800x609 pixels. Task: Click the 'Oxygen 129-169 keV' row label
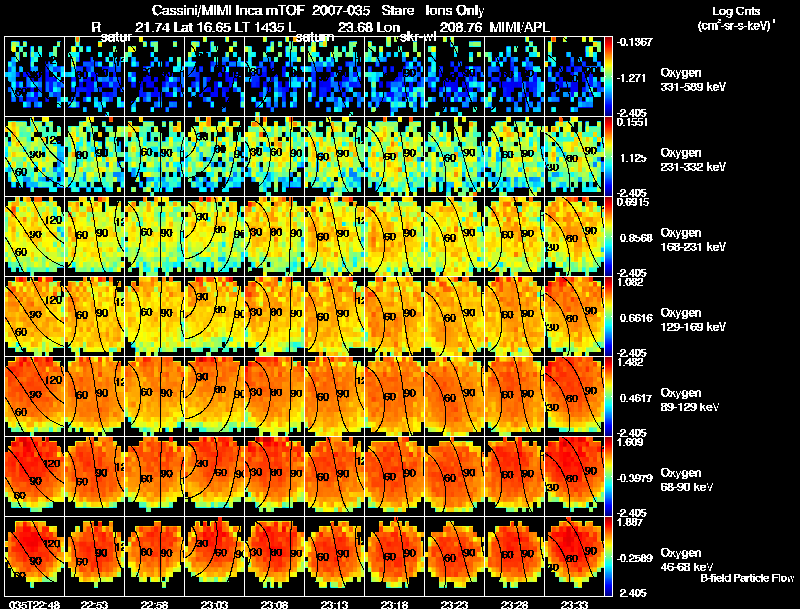coord(693,320)
